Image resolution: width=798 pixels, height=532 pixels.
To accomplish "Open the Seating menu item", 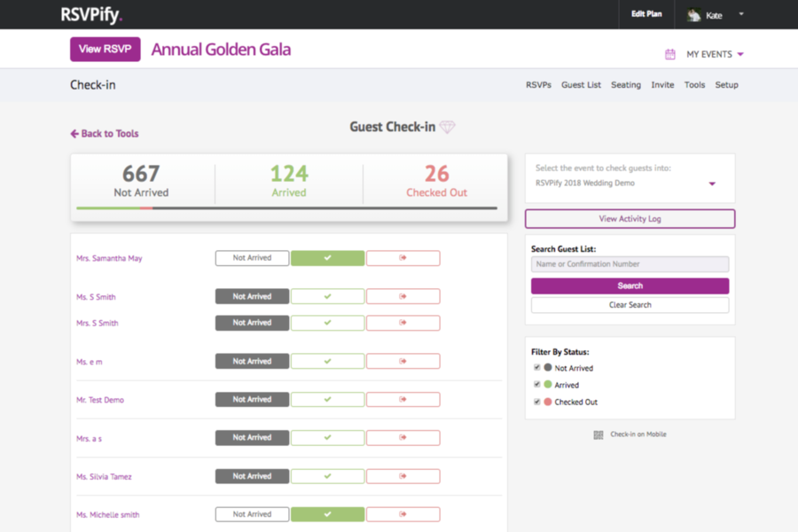I will (x=626, y=85).
